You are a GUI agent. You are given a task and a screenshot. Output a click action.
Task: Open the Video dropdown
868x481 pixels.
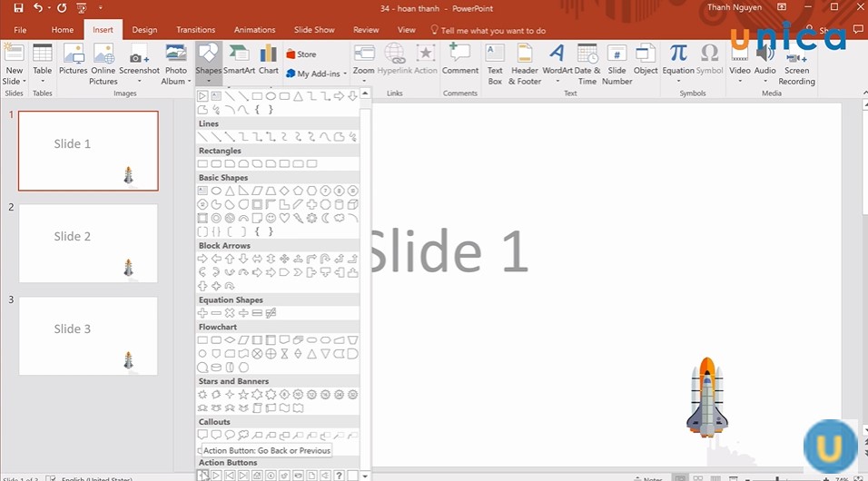point(740,82)
